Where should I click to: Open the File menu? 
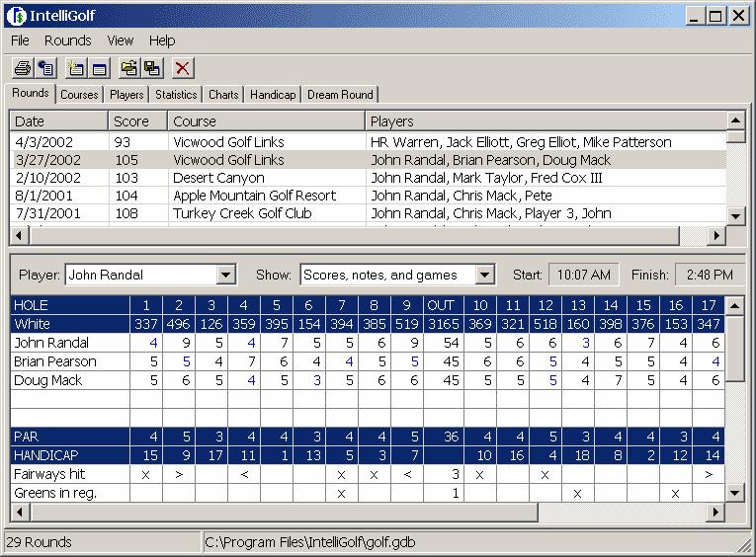click(20, 40)
